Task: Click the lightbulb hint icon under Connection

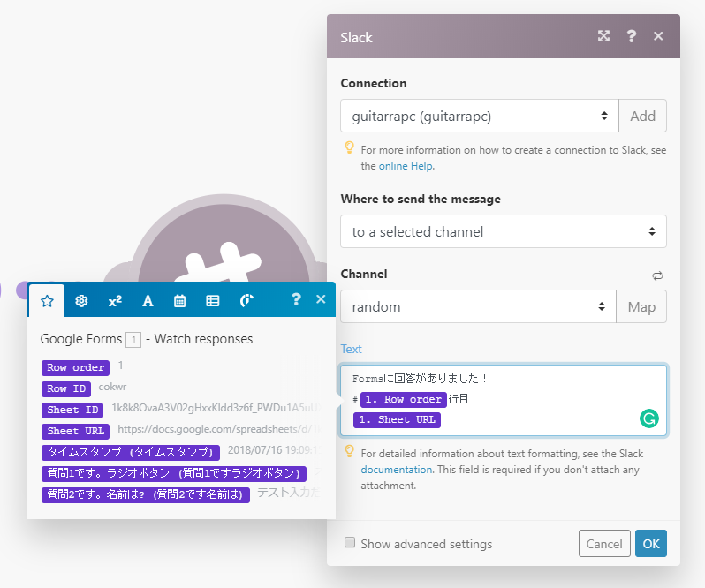Action: point(349,147)
